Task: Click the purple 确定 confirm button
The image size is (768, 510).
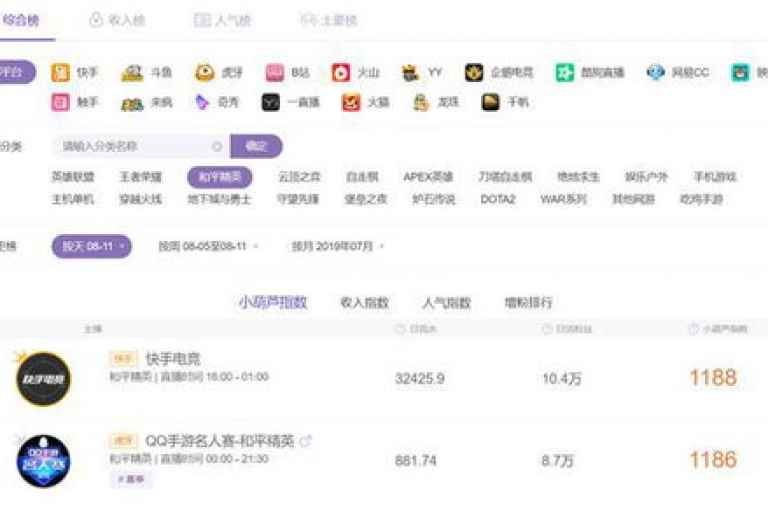Action: [256, 146]
